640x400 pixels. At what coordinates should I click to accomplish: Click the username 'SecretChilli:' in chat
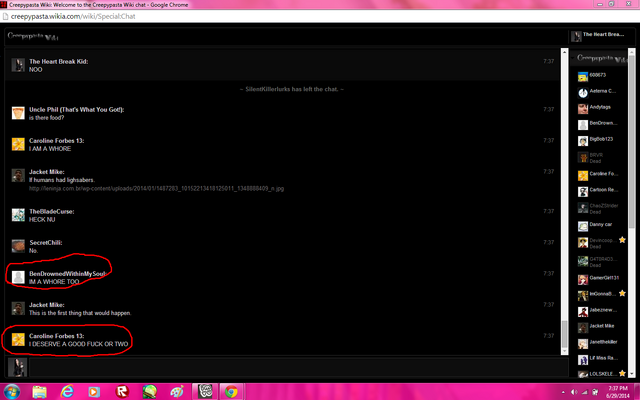click(46, 242)
